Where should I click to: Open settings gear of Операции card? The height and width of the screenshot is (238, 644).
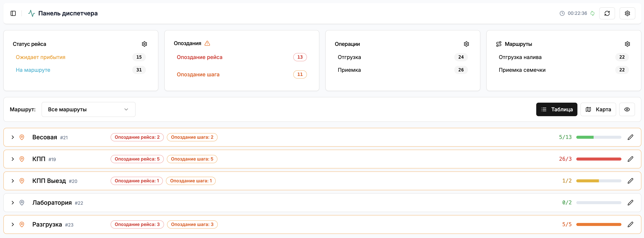[x=466, y=44]
